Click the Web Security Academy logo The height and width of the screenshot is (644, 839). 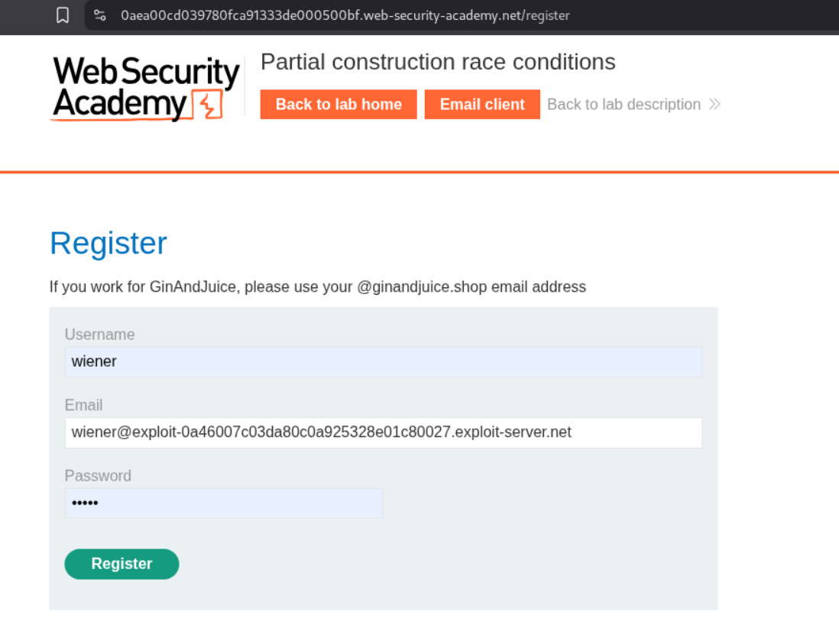click(x=145, y=89)
